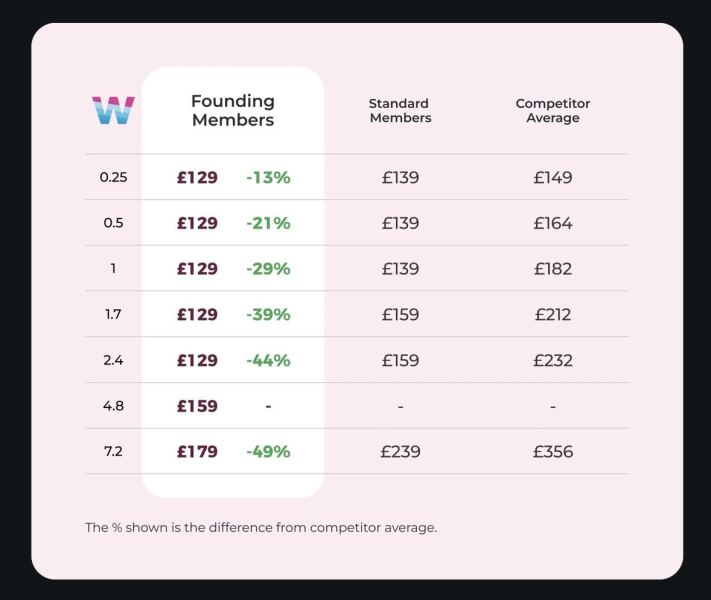Click the competitor average footnote text
The width and height of the screenshot is (711, 600).
point(261,527)
